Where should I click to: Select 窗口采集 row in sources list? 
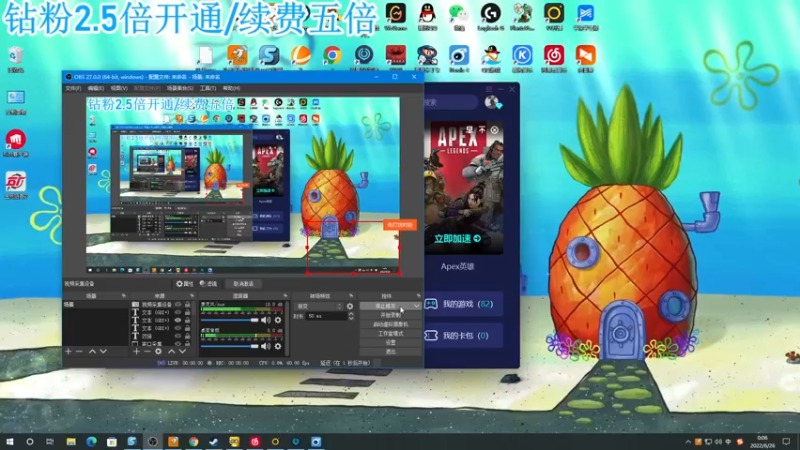(162, 344)
